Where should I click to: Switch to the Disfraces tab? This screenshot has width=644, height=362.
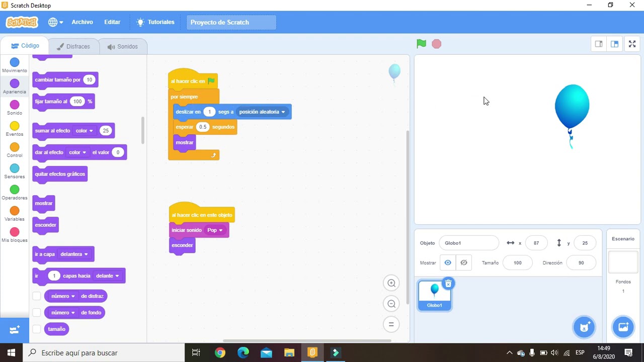click(x=73, y=46)
